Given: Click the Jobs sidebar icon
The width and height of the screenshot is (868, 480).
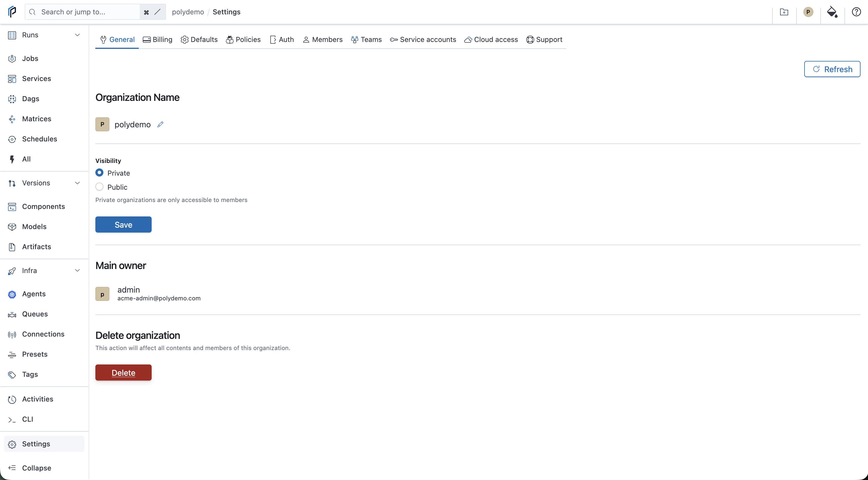Looking at the screenshot, I should pyautogui.click(x=12, y=59).
